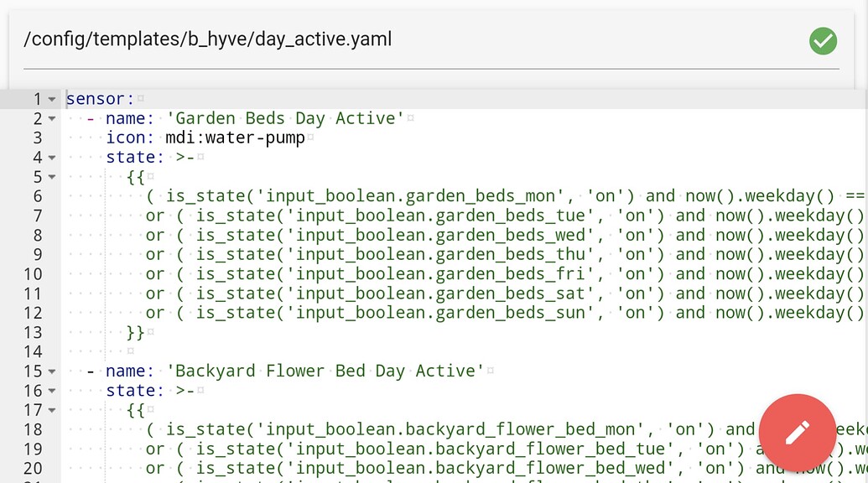Collapse the template braces at line 17

point(53,409)
